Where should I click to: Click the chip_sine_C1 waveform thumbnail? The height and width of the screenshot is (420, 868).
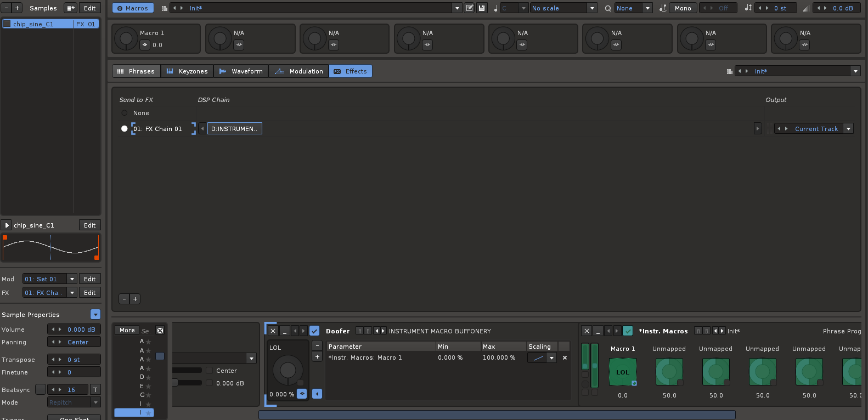50,248
